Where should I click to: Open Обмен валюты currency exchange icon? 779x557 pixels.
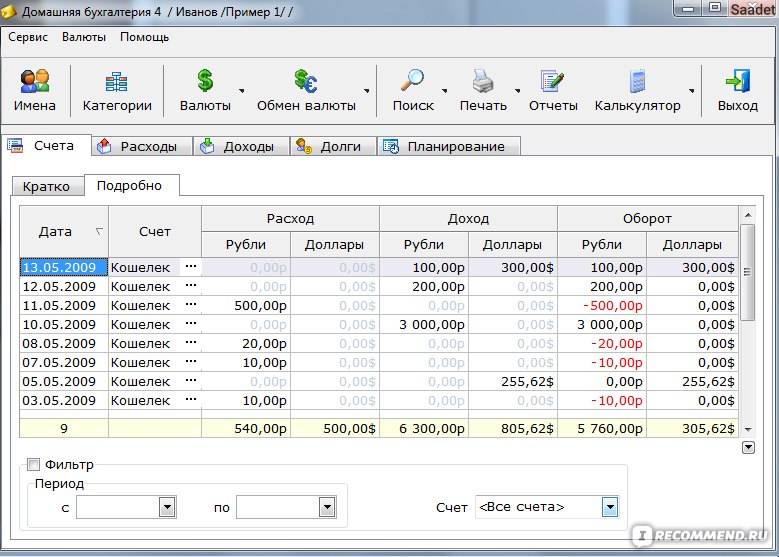coord(306,90)
